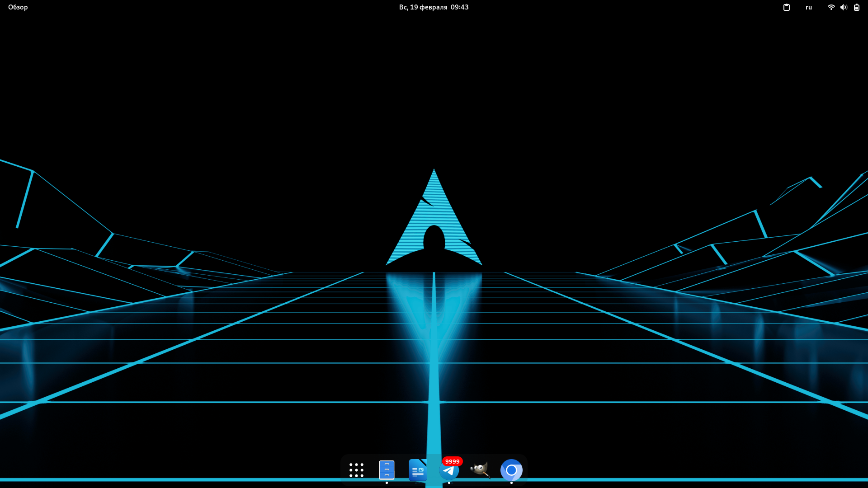Viewport: 868px width, 488px height.
Task: Open the Show Applications grid
Action: point(356,470)
